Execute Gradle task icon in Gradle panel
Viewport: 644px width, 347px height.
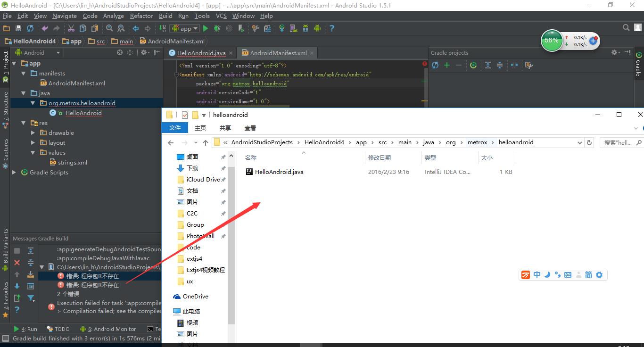click(x=473, y=65)
